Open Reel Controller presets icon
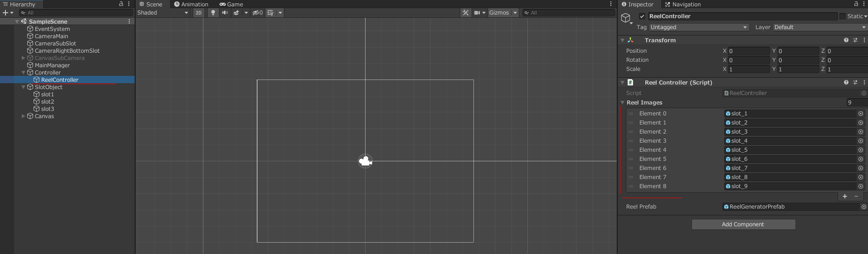This screenshot has height=254, width=868. [x=855, y=82]
